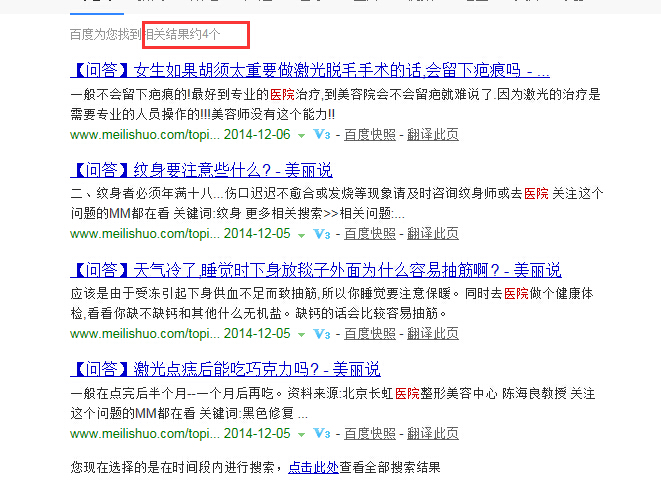Click the V3 icon under the 激光点痣 result
Image resolution: width=661 pixels, height=486 pixels.
coord(321,433)
